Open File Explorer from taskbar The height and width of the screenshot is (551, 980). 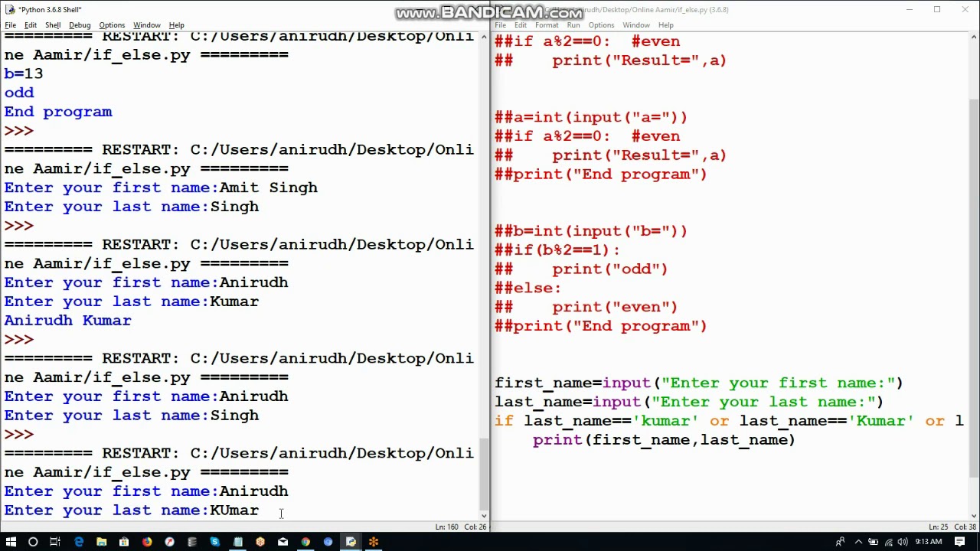click(x=101, y=542)
